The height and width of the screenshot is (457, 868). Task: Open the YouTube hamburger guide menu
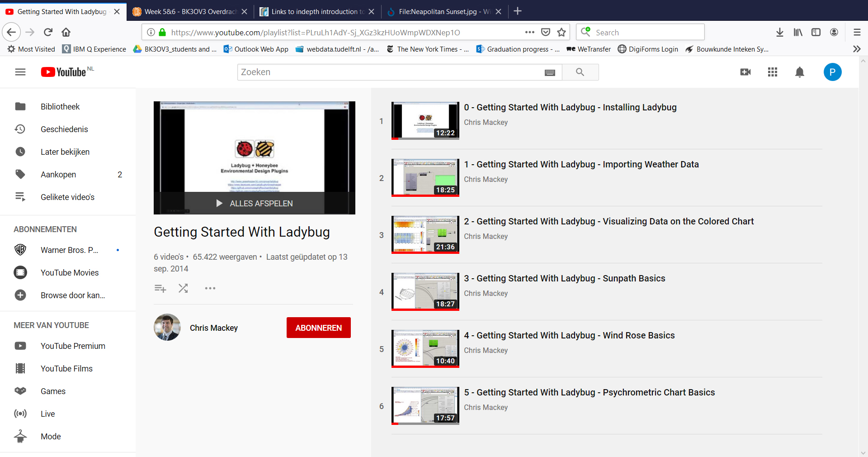pos(20,72)
